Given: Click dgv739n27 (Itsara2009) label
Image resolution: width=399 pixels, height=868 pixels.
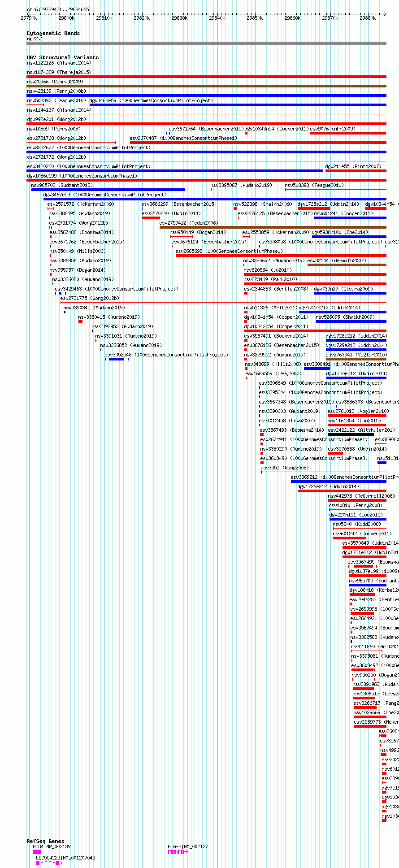Looking at the screenshot, I should pos(343,289).
